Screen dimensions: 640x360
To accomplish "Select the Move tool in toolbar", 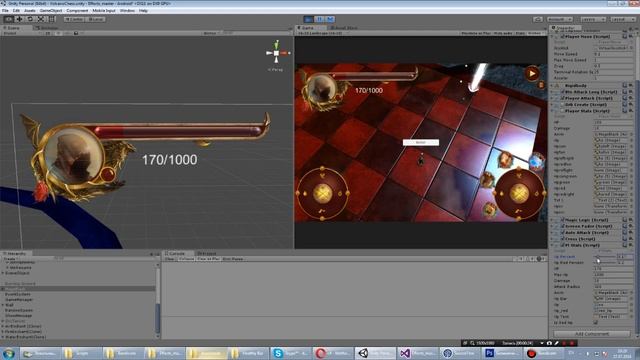I will tap(19, 19).
